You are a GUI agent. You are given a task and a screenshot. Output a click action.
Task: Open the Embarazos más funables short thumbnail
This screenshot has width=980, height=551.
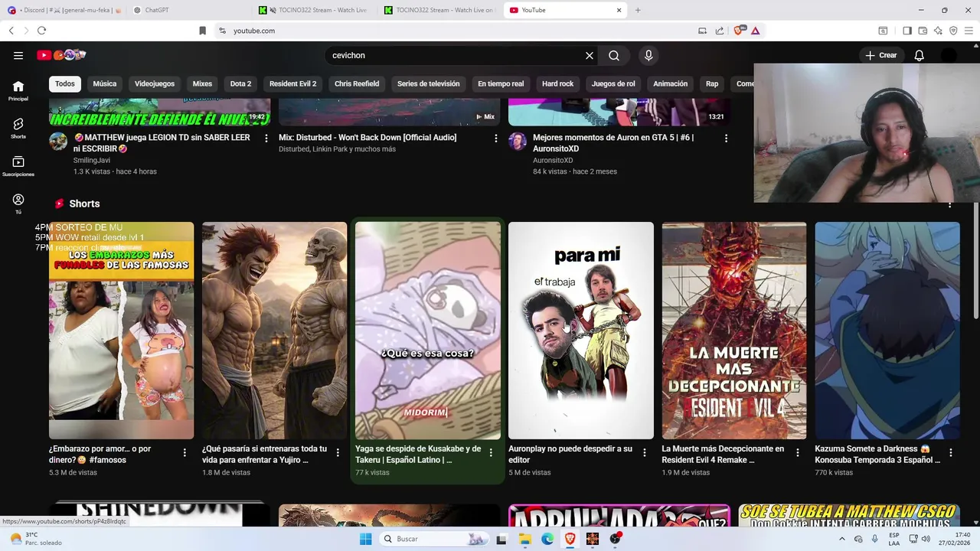[122, 331]
